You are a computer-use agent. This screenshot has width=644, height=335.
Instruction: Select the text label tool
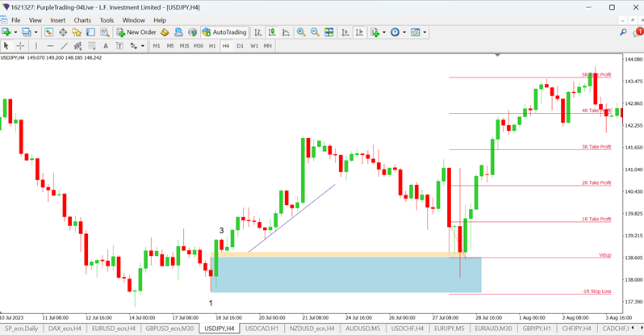click(119, 46)
